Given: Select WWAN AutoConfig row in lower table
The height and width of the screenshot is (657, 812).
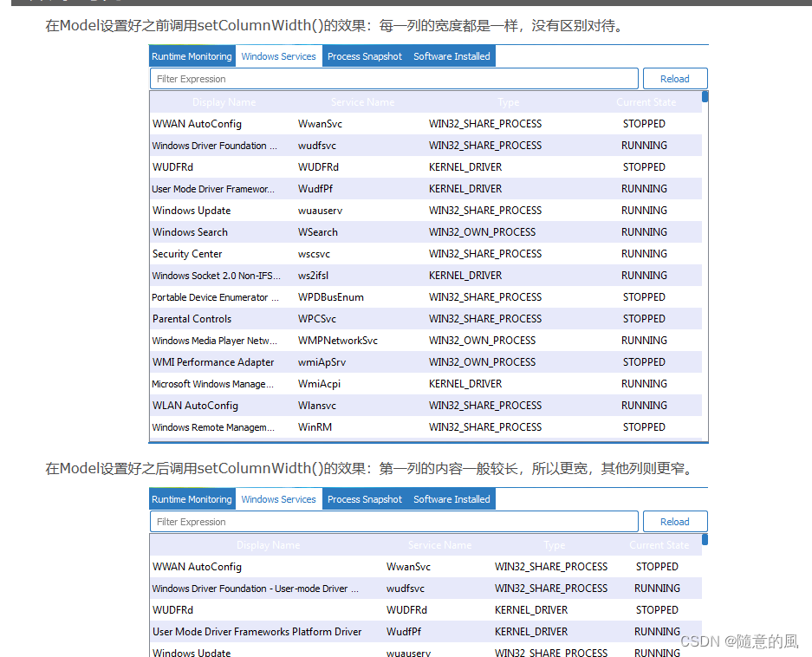Looking at the screenshot, I should 425,567.
